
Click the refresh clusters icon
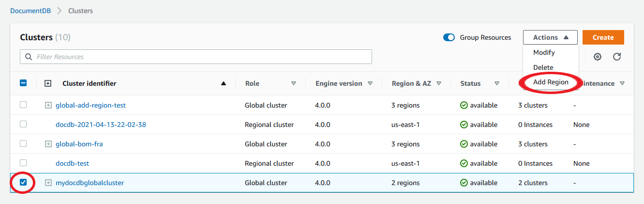(617, 57)
